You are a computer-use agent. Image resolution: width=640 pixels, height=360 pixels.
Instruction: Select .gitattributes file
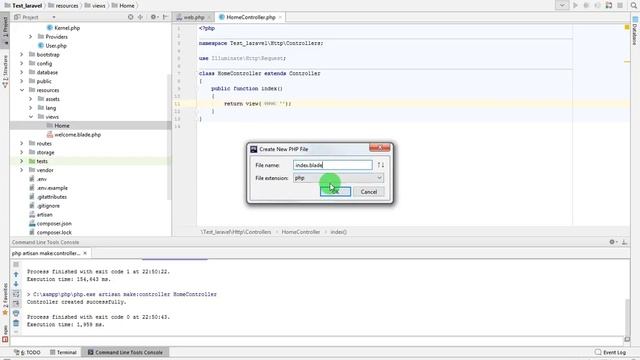click(51, 197)
